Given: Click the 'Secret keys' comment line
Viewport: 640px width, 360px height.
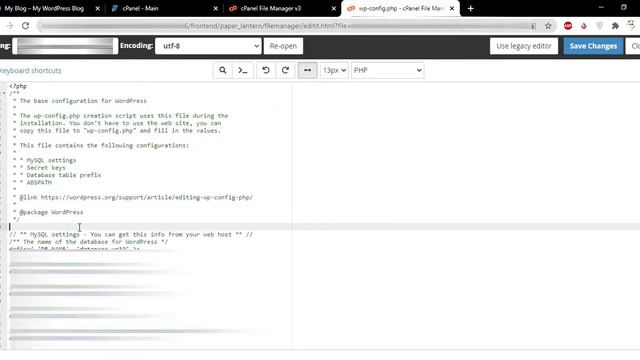Looking at the screenshot, I should tap(39, 168).
